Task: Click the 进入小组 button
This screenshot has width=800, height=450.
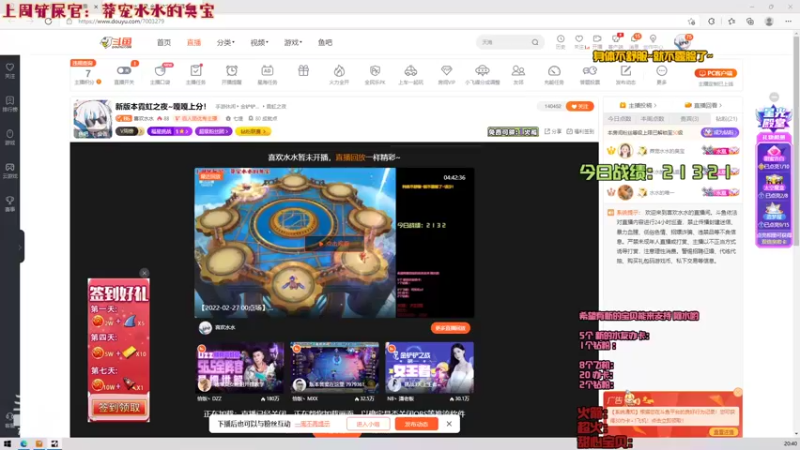Action: [368, 424]
